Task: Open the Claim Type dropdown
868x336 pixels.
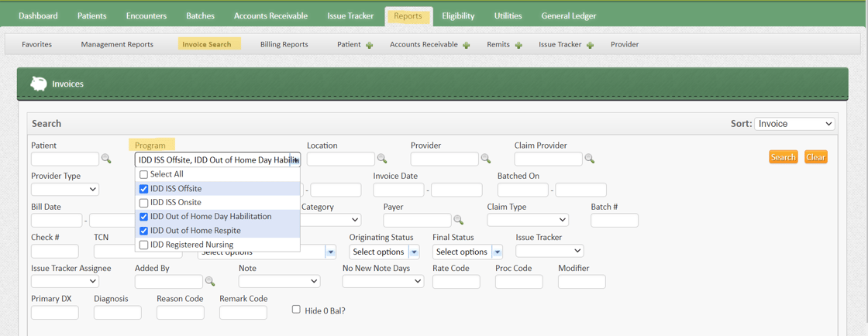Action: click(528, 220)
